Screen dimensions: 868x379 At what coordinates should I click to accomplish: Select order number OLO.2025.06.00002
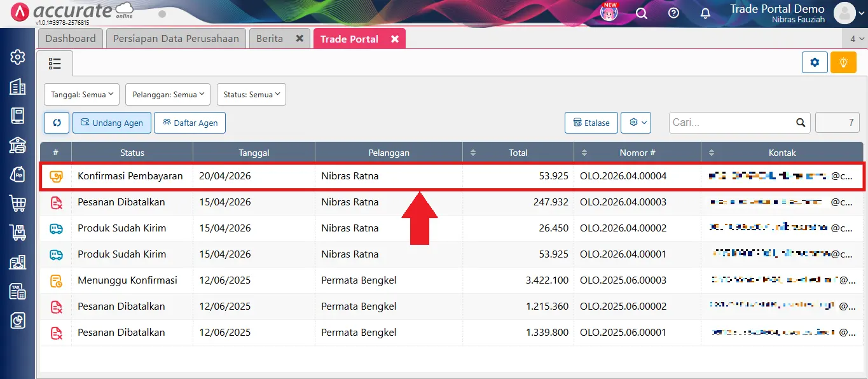(623, 307)
